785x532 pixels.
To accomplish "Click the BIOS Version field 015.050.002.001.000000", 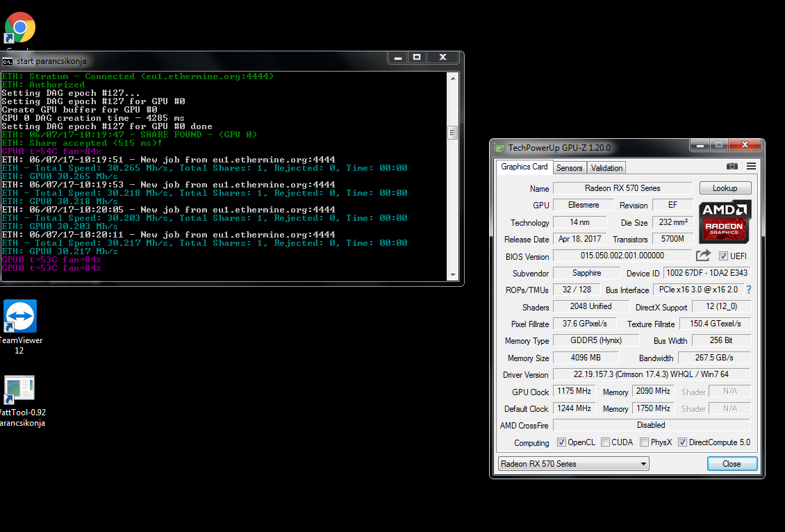I will point(622,256).
